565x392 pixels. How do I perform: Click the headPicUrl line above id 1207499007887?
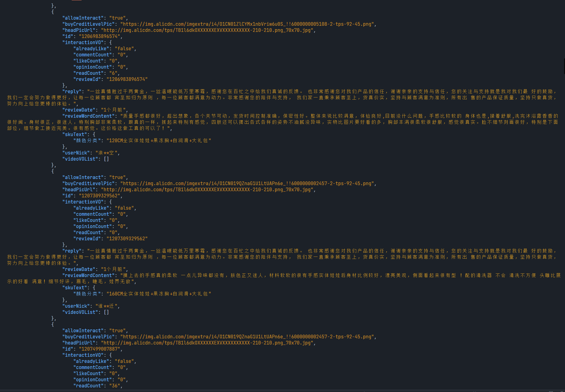pyautogui.click(x=189, y=343)
